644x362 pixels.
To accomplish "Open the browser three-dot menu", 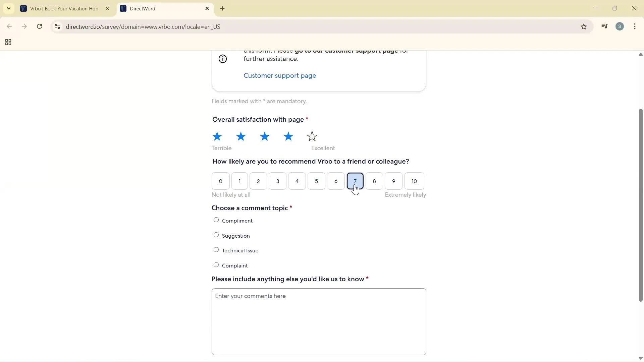I will [635, 26].
